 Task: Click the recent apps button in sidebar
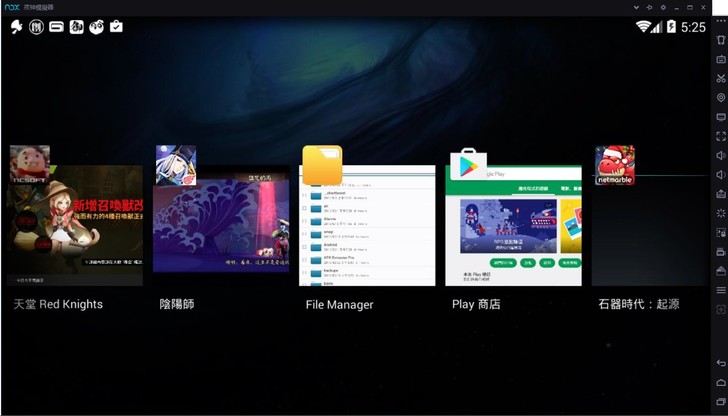coord(721,402)
